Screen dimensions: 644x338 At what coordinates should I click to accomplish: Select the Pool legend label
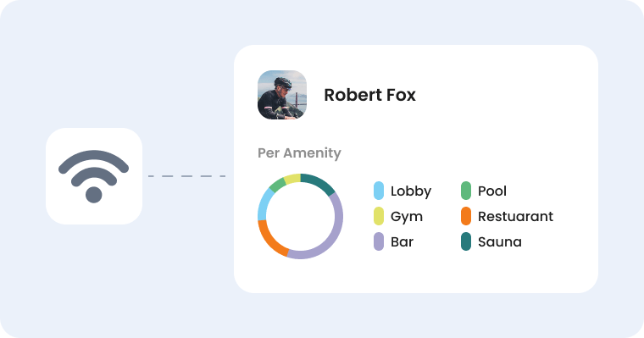tap(492, 191)
